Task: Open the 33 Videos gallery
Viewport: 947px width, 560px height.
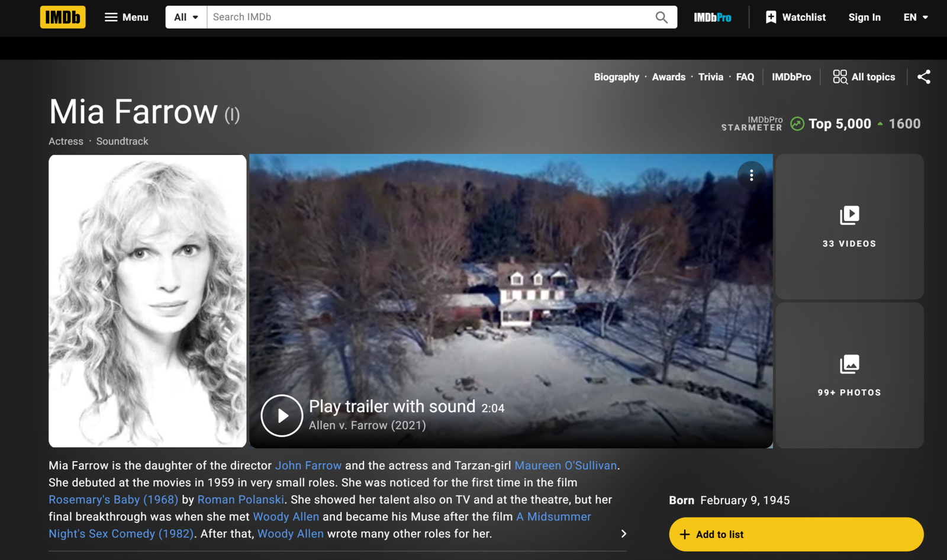Action: 849,227
